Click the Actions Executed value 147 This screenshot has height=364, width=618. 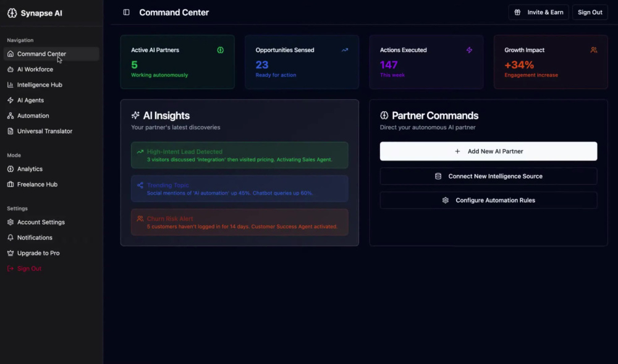point(389,65)
